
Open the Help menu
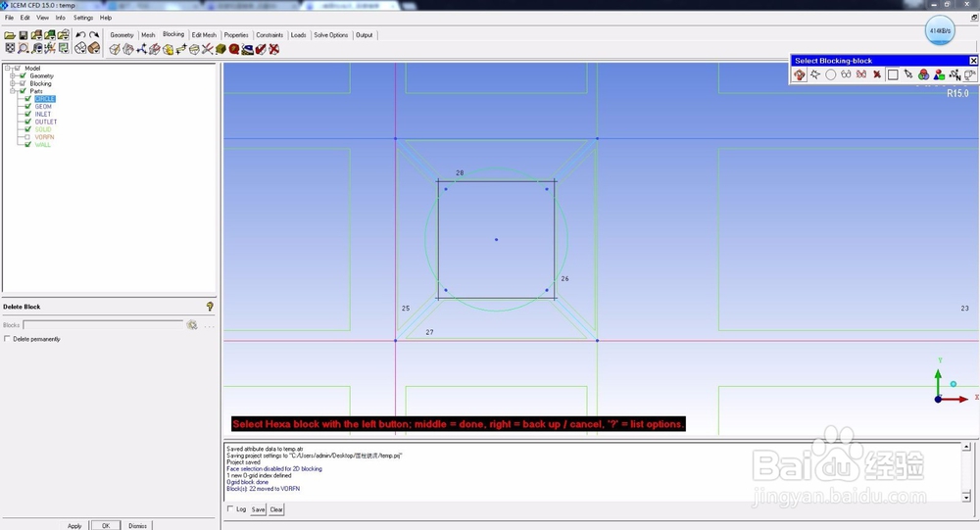106,18
